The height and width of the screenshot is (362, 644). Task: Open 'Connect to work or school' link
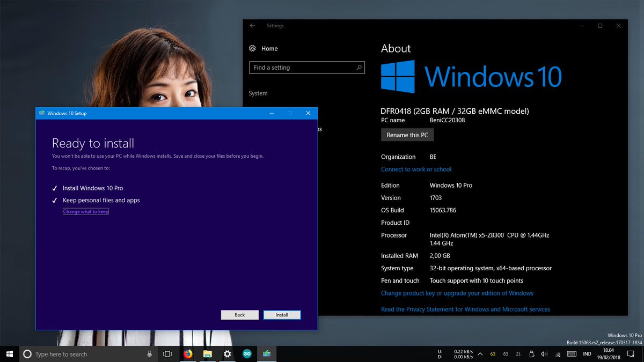coord(416,169)
